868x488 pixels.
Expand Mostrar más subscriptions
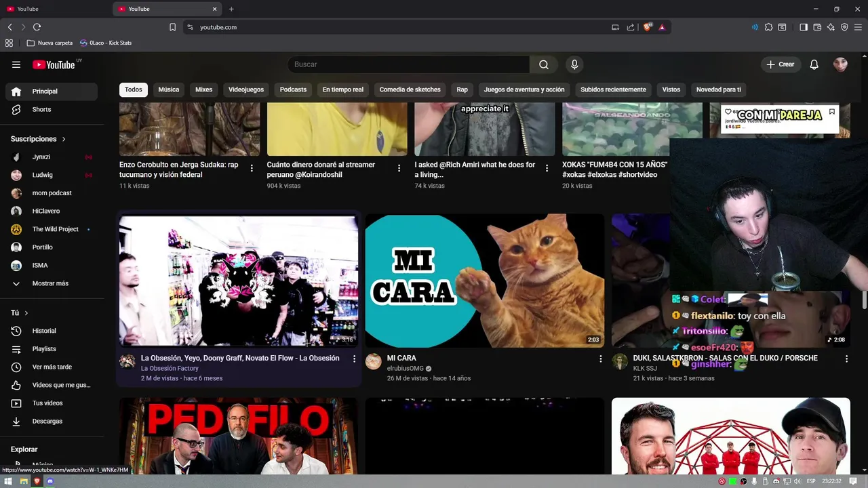(52, 283)
